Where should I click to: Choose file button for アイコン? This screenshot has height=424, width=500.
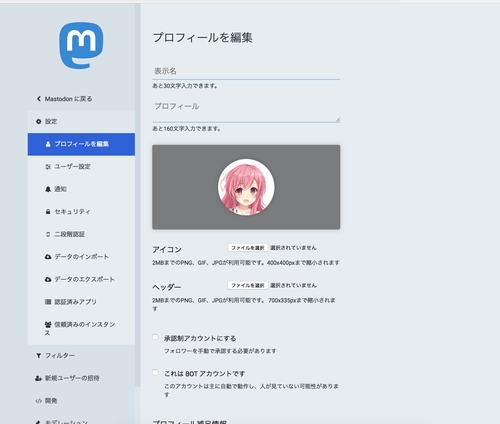coord(248,248)
